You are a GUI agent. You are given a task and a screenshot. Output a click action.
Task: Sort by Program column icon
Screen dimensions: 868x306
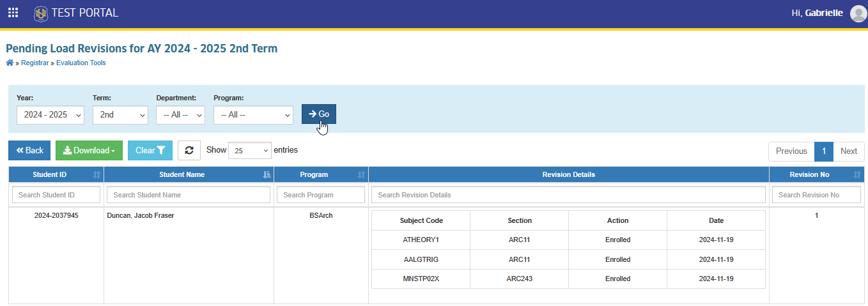pyautogui.click(x=362, y=174)
